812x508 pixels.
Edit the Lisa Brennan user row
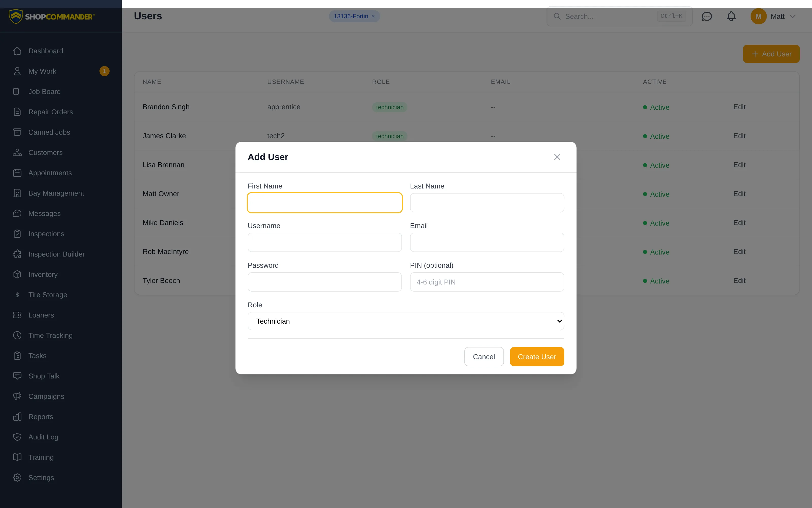(x=739, y=165)
